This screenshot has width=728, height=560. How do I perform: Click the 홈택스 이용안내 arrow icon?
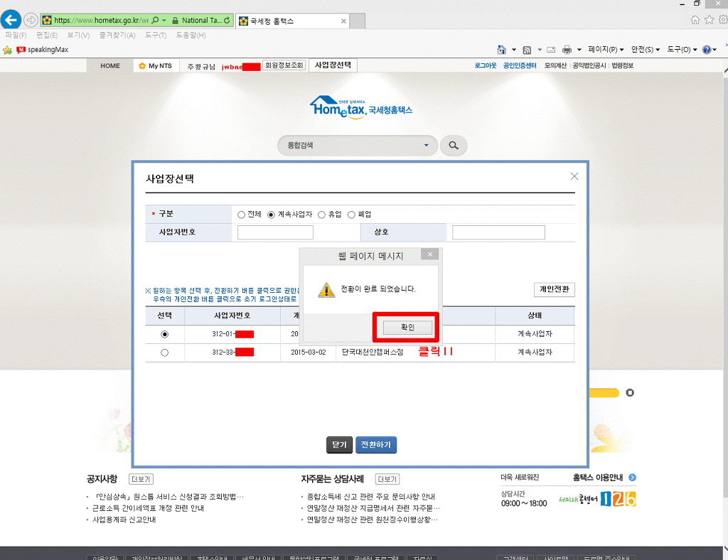(632, 478)
